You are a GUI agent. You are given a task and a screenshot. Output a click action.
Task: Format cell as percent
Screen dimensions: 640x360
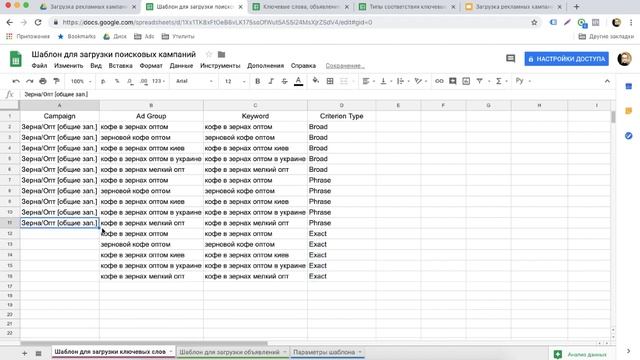click(117, 81)
